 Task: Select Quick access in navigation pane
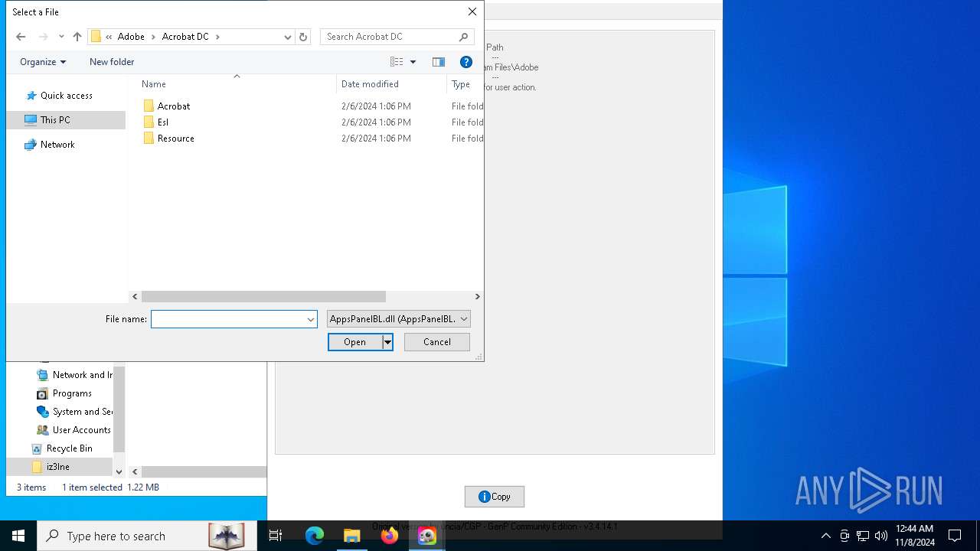click(x=66, y=96)
